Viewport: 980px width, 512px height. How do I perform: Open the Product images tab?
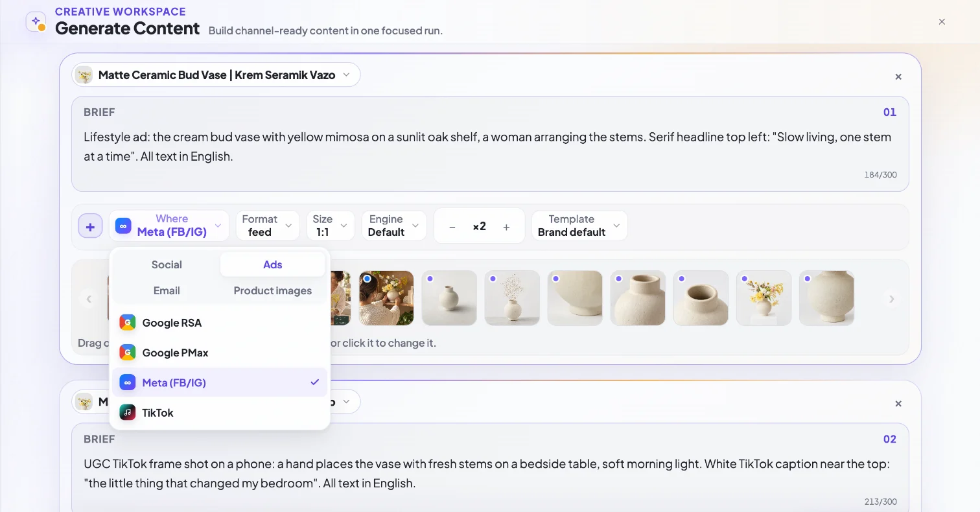273,290
